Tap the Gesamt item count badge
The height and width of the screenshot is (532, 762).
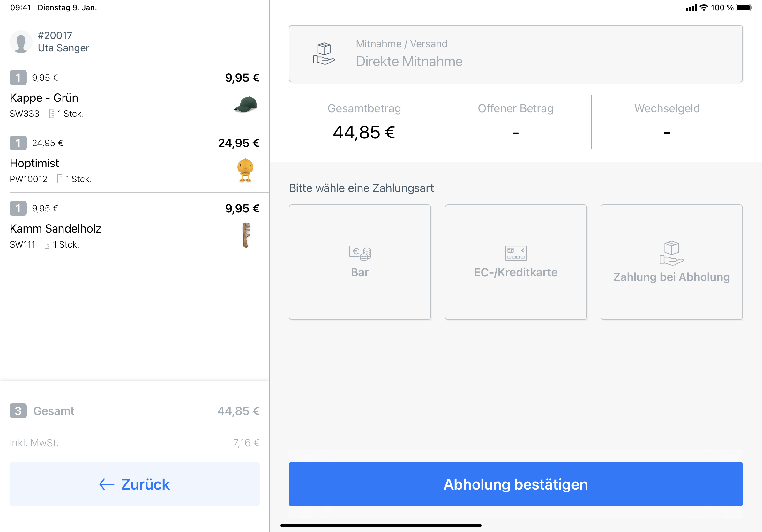(x=18, y=410)
